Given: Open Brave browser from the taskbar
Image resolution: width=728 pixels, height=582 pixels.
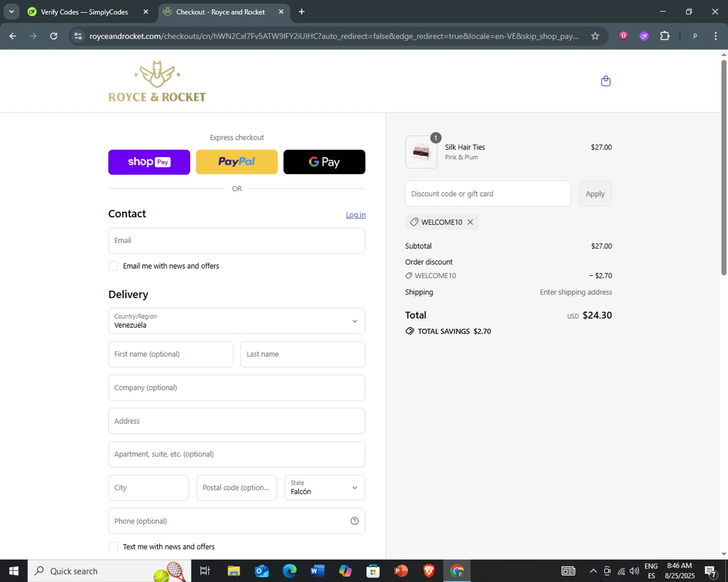Looking at the screenshot, I should coord(429,571).
